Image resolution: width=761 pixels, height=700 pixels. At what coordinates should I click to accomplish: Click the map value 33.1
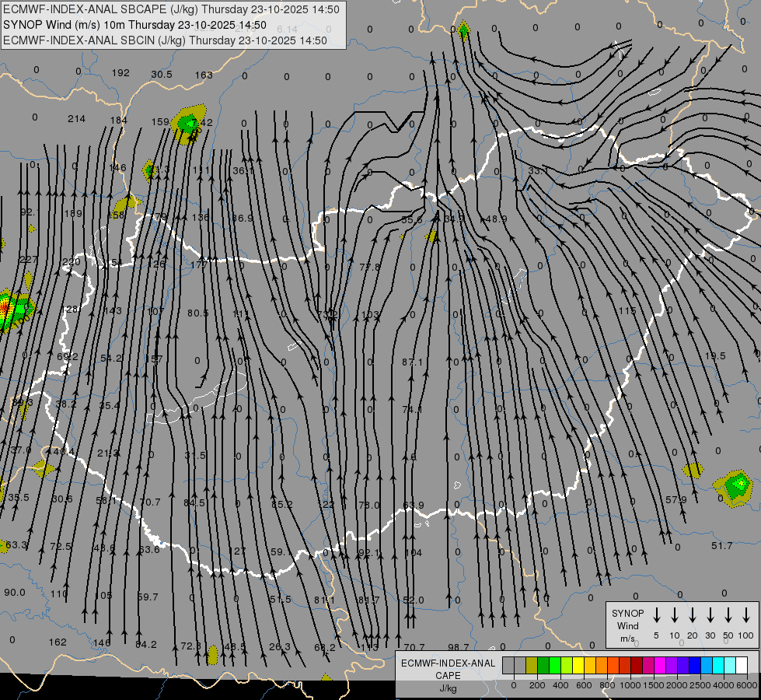coord(538,170)
